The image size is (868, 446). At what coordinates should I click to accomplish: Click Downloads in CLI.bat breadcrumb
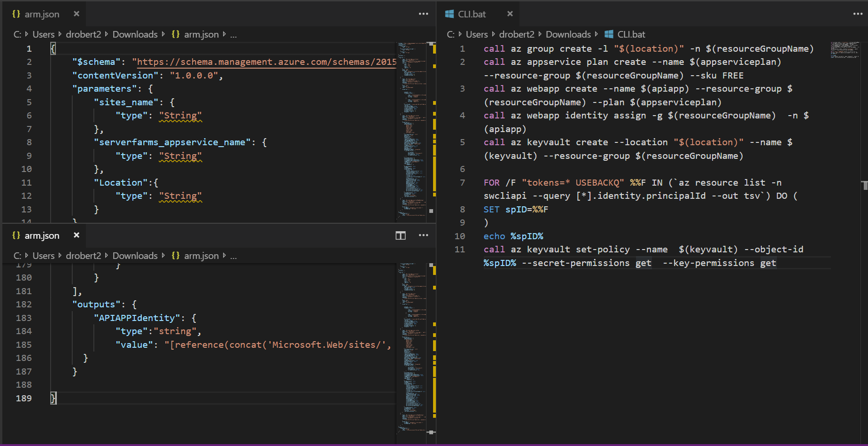tap(568, 34)
